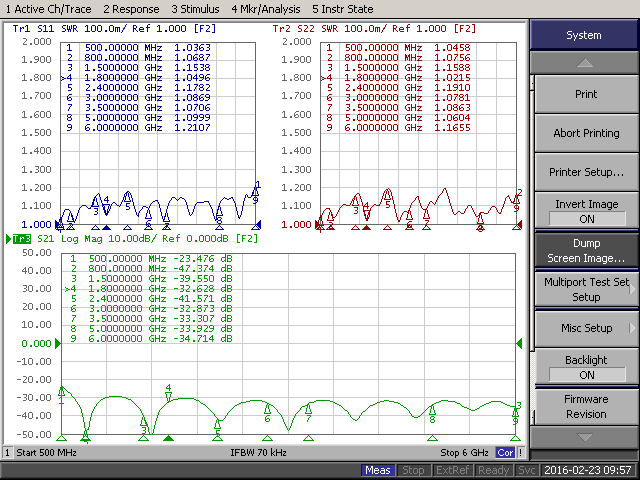
Task: Click the System softkey header
Action: 584,35
